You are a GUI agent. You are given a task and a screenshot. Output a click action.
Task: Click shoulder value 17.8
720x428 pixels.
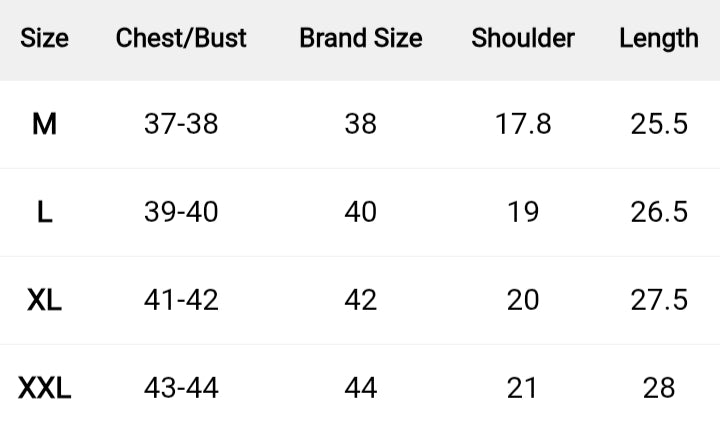pos(523,124)
